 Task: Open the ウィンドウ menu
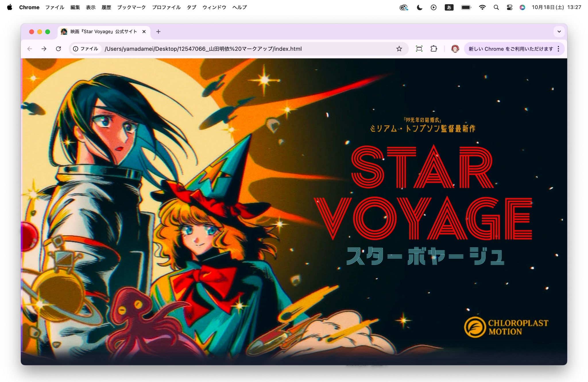[214, 7]
